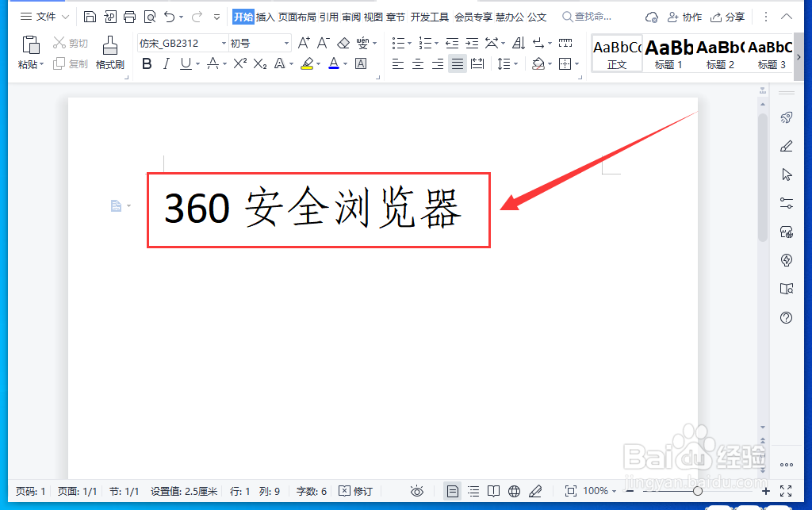The height and width of the screenshot is (510, 812).
Task: Click the Print icon
Action: [129, 17]
